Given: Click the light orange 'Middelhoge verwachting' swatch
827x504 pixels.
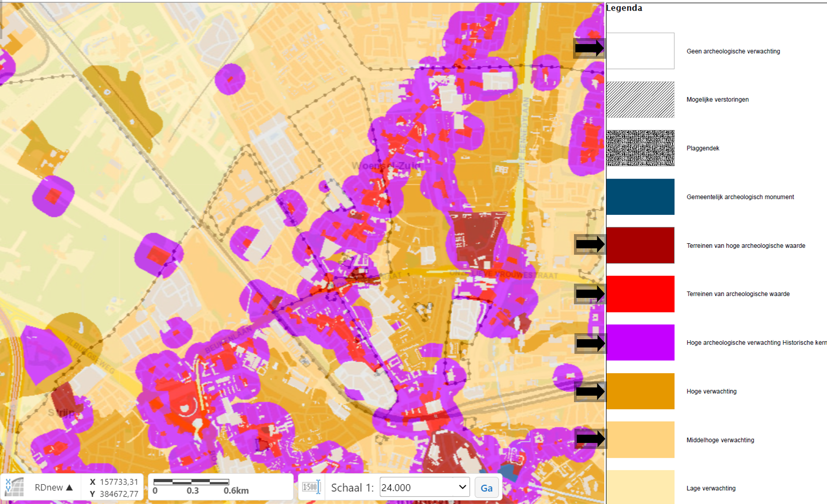Looking at the screenshot, I should [640, 440].
